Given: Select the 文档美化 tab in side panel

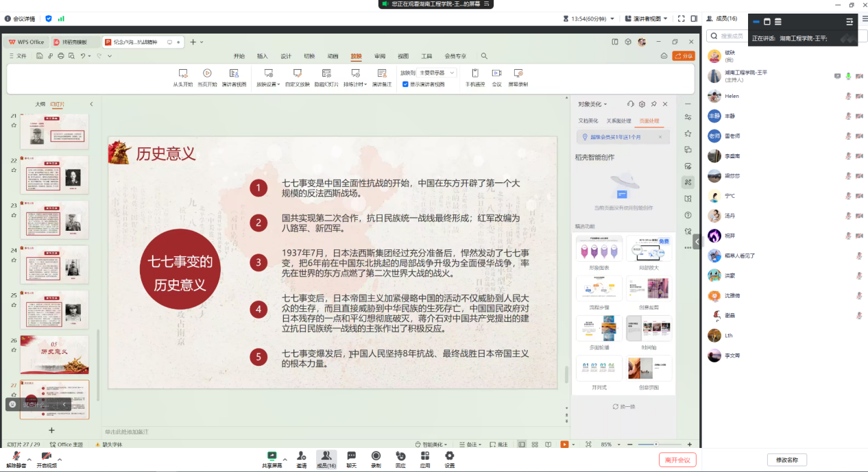Looking at the screenshot, I should [588, 121].
